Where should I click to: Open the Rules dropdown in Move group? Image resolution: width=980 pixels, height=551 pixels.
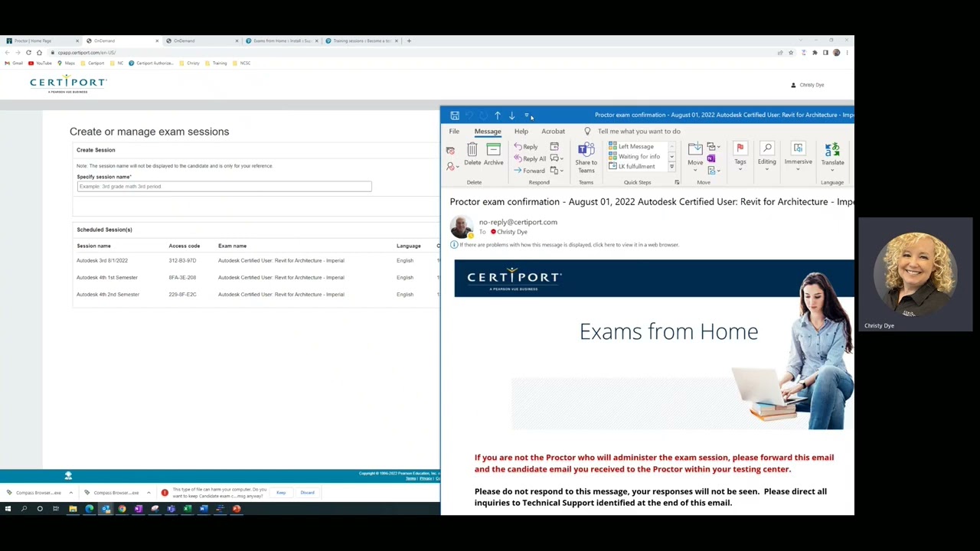[x=713, y=147]
